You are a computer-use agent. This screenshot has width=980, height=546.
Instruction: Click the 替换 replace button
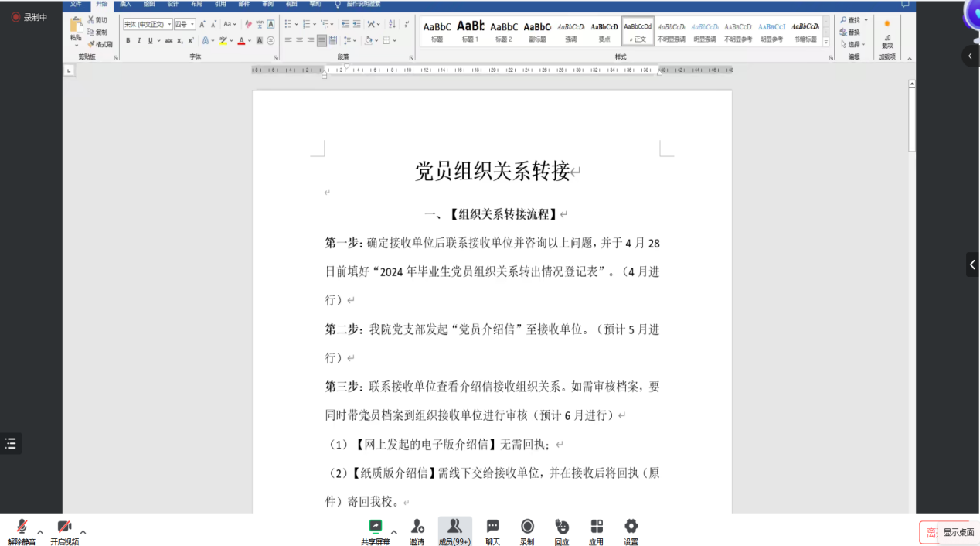click(x=853, y=32)
